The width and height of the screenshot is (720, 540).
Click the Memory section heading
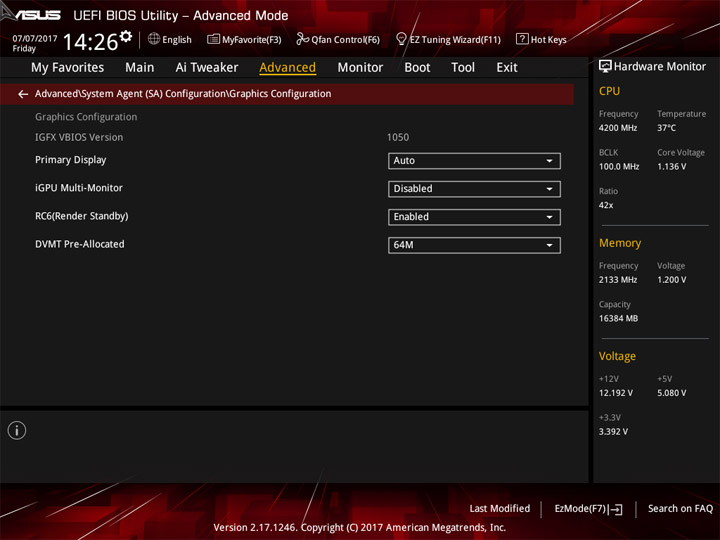coord(620,243)
